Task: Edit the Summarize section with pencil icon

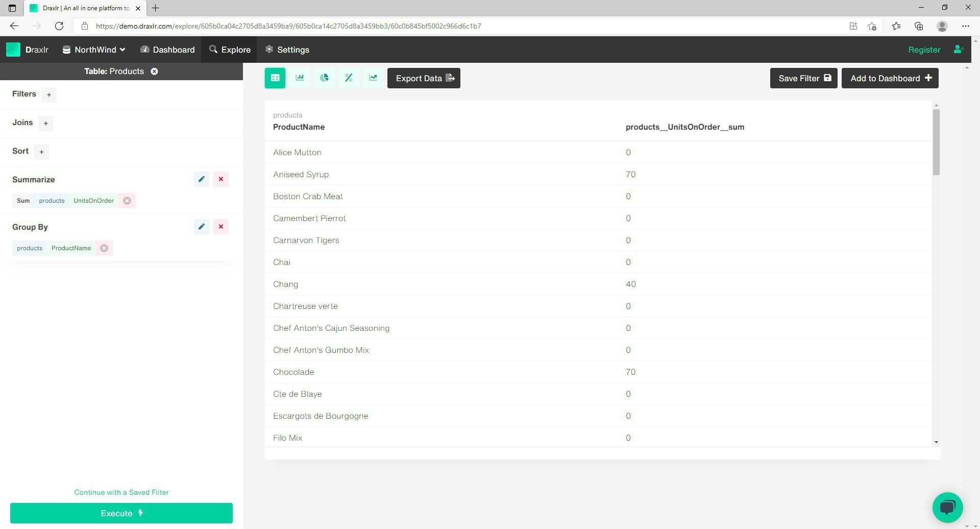Action: 201,179
